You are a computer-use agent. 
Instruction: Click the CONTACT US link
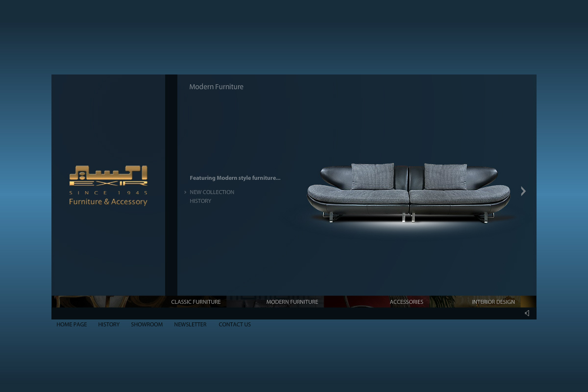(x=234, y=324)
